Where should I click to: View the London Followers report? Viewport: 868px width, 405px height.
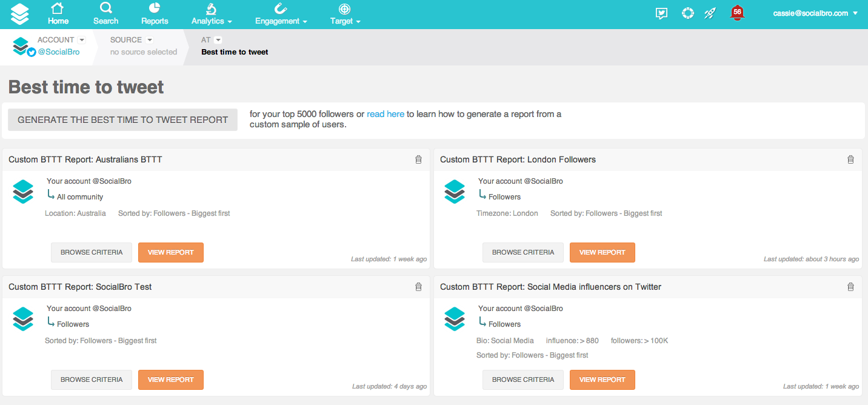[603, 252]
